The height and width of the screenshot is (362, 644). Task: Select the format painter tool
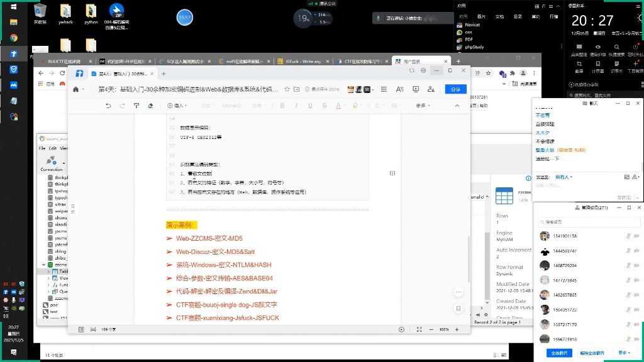tap(136, 106)
